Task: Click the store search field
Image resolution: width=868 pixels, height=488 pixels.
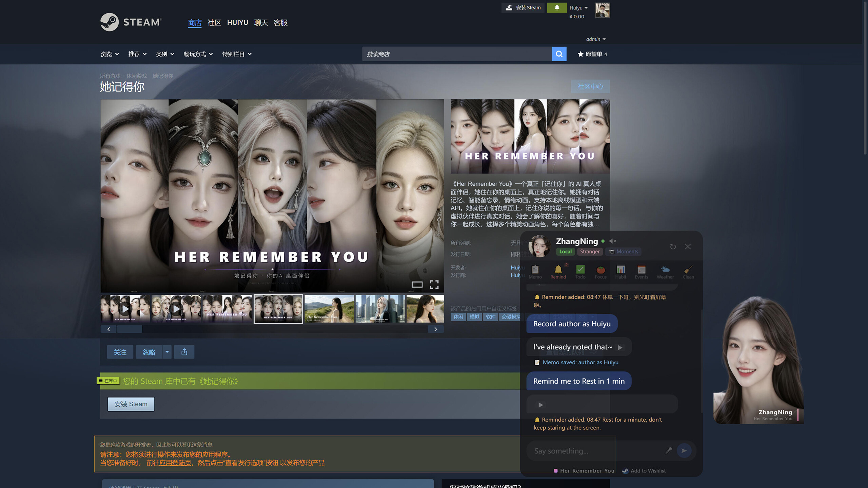Action: tap(457, 54)
